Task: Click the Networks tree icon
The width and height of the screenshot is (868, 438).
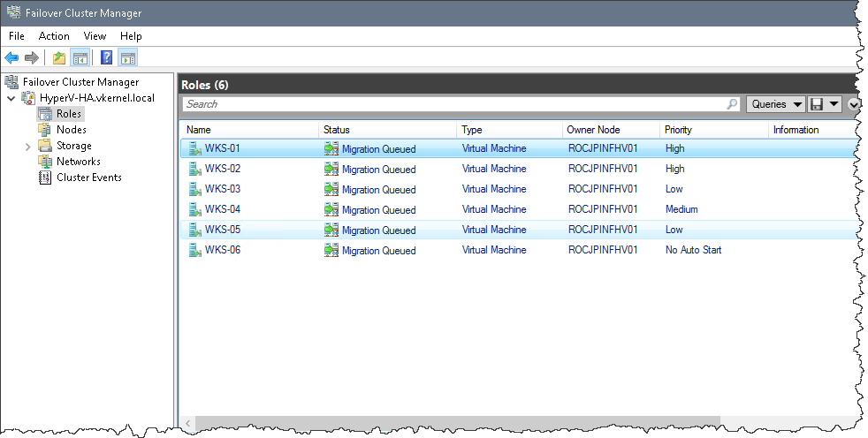Action: click(45, 162)
